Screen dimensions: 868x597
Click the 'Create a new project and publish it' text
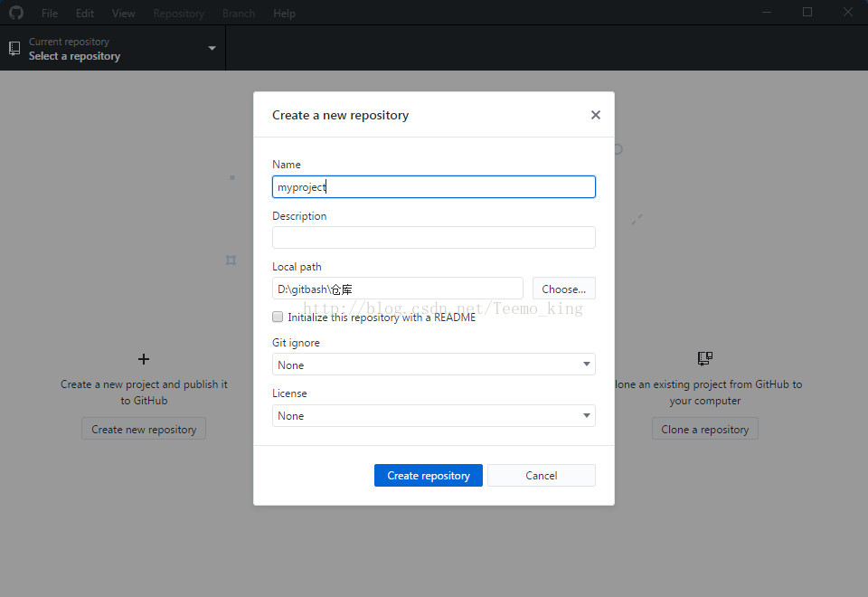click(x=144, y=384)
